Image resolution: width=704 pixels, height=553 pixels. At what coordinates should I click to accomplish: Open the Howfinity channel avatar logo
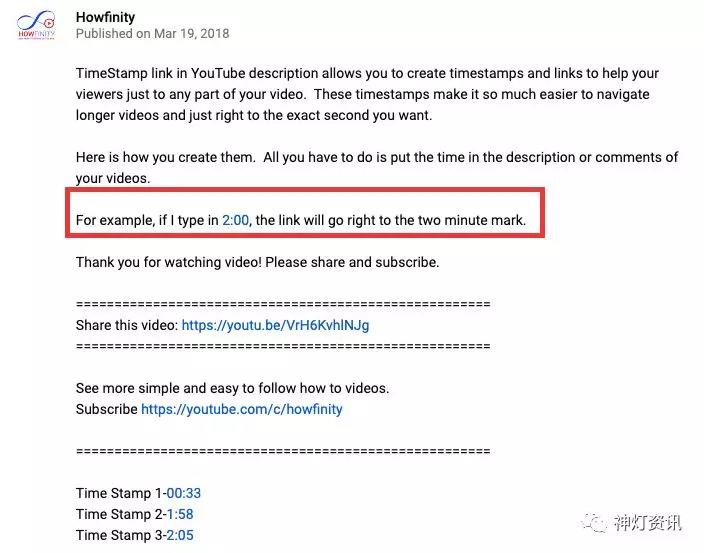[36, 25]
